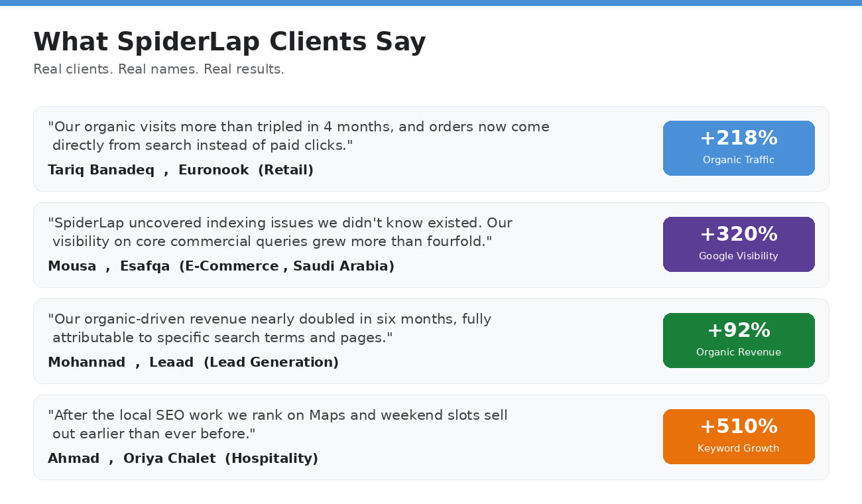This screenshot has width=862, height=504.
Task: Click the +320% Google Visibility badge
Action: click(x=739, y=244)
